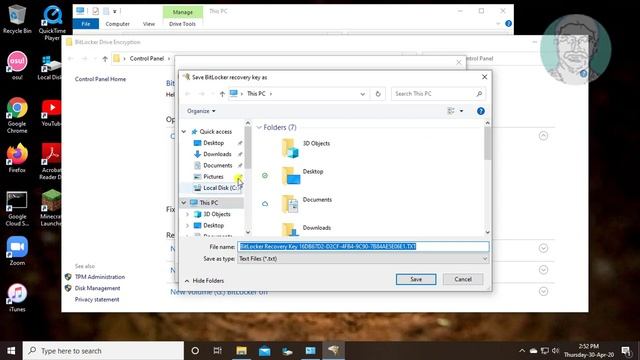
Task: Select Documents under Quick access
Action: click(x=218, y=165)
